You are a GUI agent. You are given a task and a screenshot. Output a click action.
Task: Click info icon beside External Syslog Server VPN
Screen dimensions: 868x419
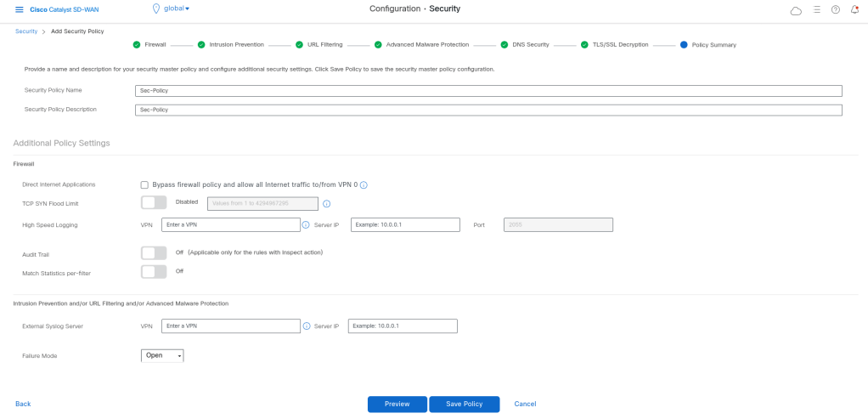pyautogui.click(x=306, y=326)
